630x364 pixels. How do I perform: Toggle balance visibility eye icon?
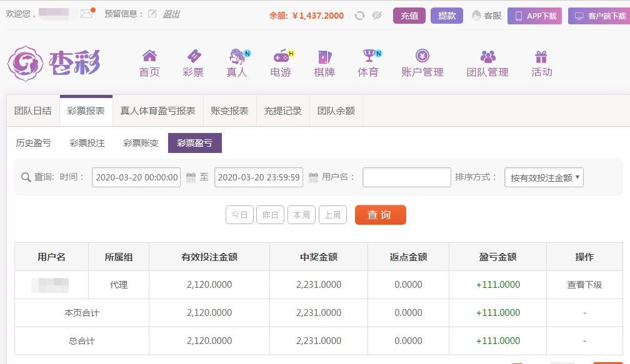pos(377,16)
